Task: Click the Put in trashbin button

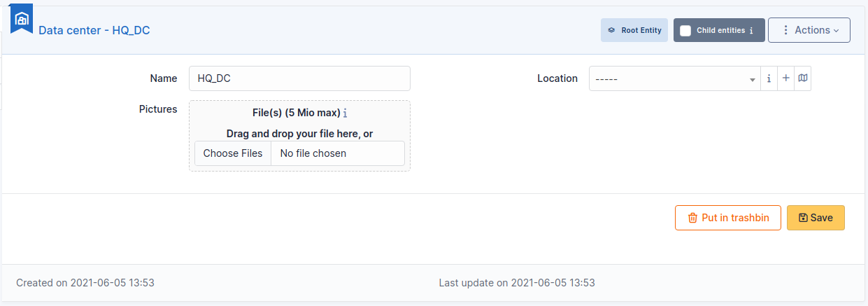Action: click(x=728, y=218)
